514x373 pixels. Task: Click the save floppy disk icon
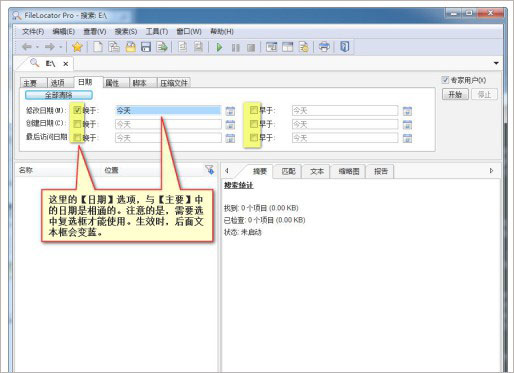coord(146,47)
